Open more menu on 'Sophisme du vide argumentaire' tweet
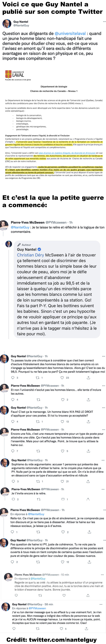This screenshot has height=644, width=106. [x=103, y=460]
